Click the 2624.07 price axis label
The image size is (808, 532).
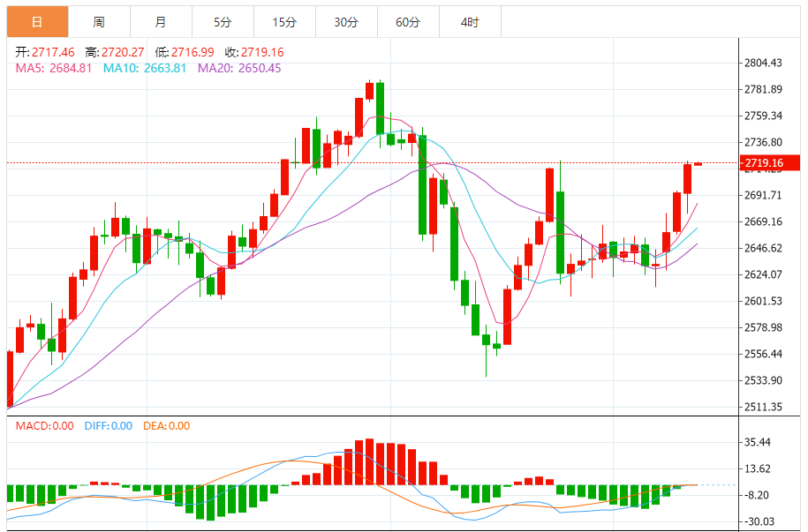[763, 274]
